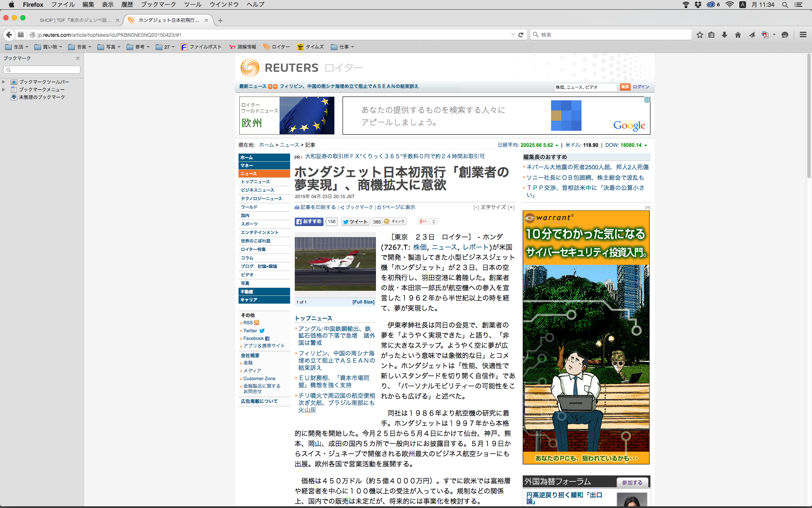The width and height of the screenshot is (812, 508).
Task: Reload page with the refresh icon
Action: [x=521, y=35]
